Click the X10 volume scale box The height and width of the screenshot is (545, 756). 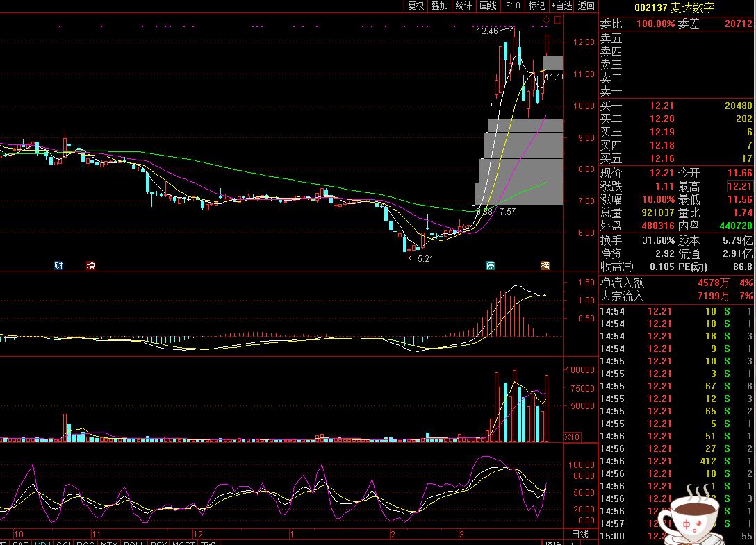pos(573,437)
